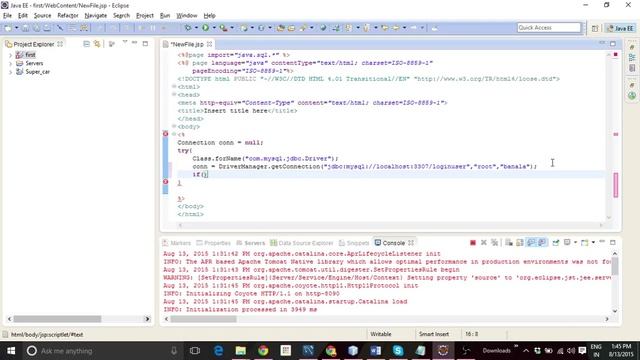Viewport: 640px width, 360px height.
Task: Click Collapse All in Project Explorer
Action: pos(86,44)
